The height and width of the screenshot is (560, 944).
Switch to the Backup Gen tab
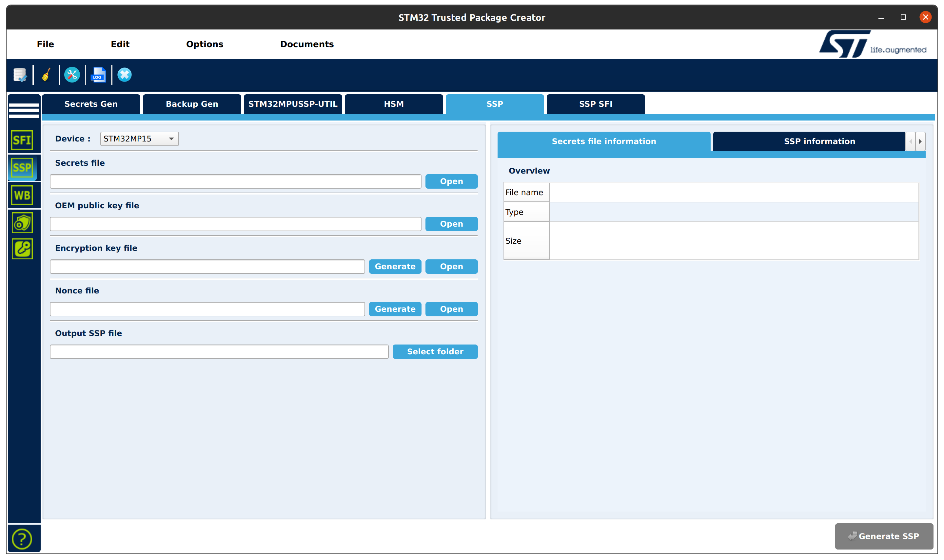[x=192, y=104]
